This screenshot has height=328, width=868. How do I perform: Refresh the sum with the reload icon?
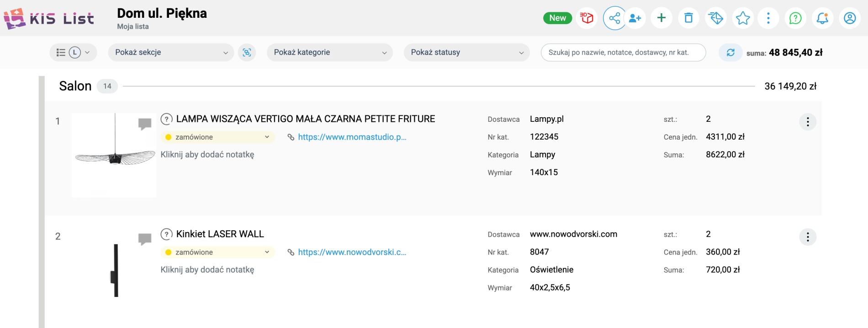[730, 52]
